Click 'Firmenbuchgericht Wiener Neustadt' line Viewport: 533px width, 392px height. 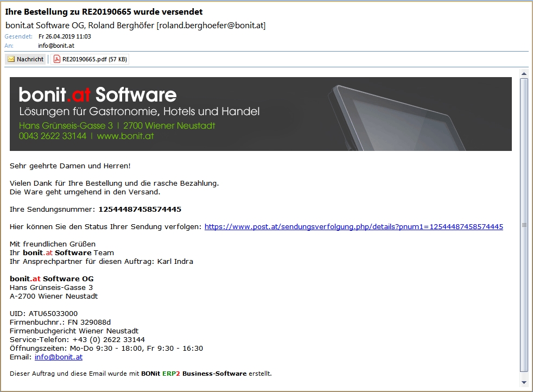click(x=74, y=331)
